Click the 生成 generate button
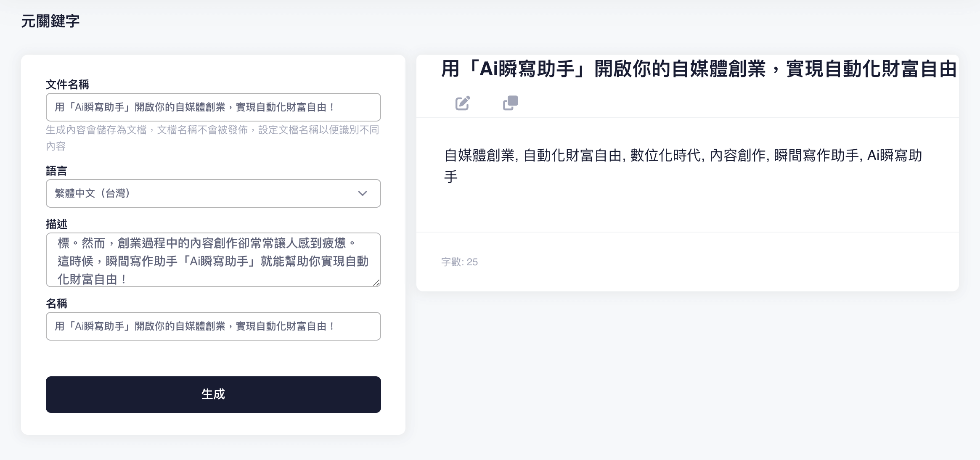 (x=213, y=394)
